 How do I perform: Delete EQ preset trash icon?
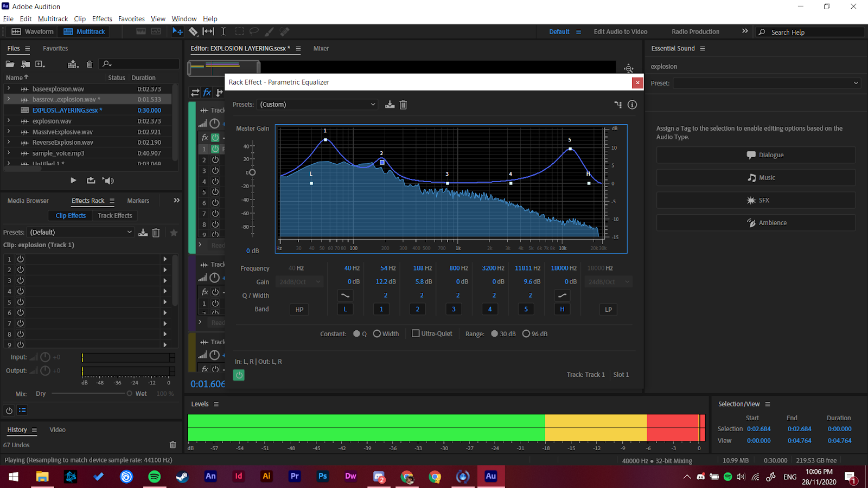[x=403, y=105]
